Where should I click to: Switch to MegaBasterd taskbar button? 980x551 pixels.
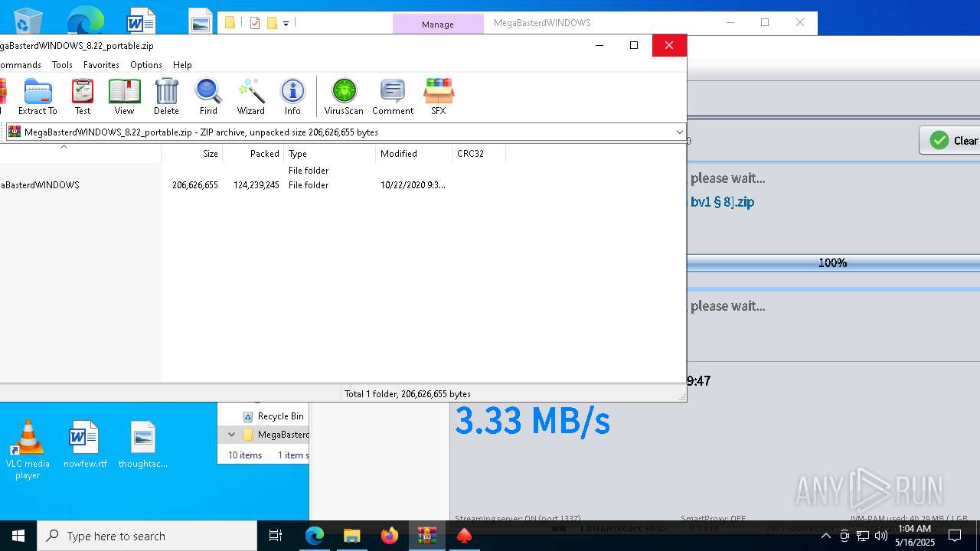tap(464, 536)
